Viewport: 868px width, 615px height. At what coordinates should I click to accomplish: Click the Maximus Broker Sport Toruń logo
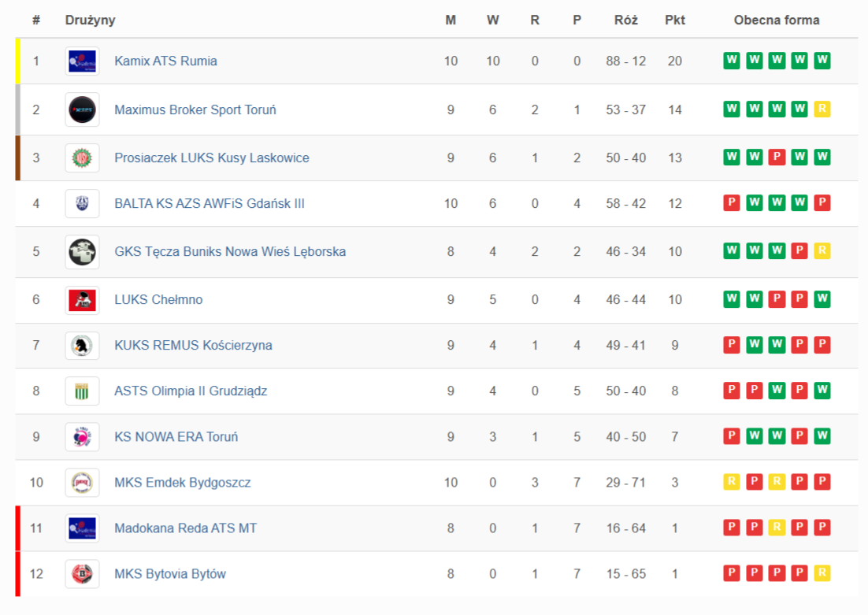[x=82, y=109]
